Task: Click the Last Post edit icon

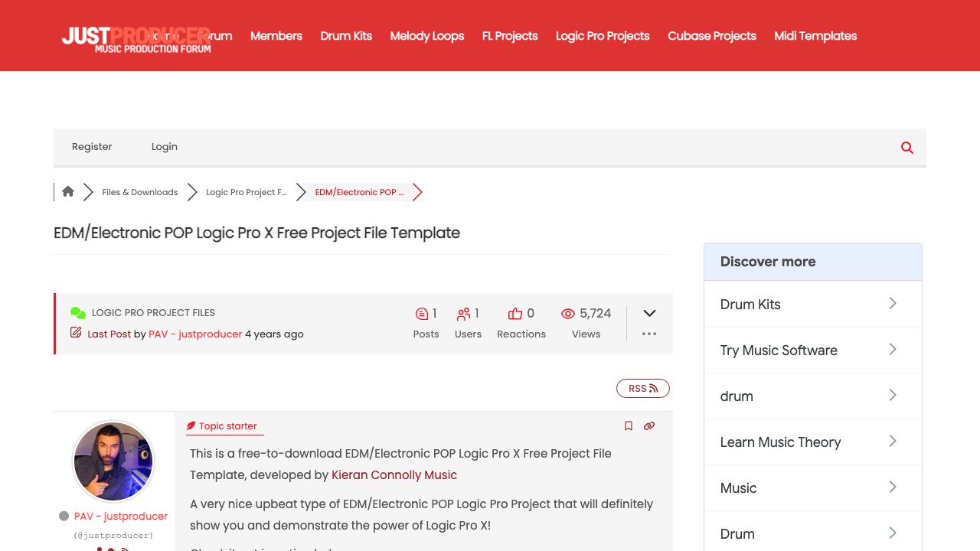Action: [76, 333]
